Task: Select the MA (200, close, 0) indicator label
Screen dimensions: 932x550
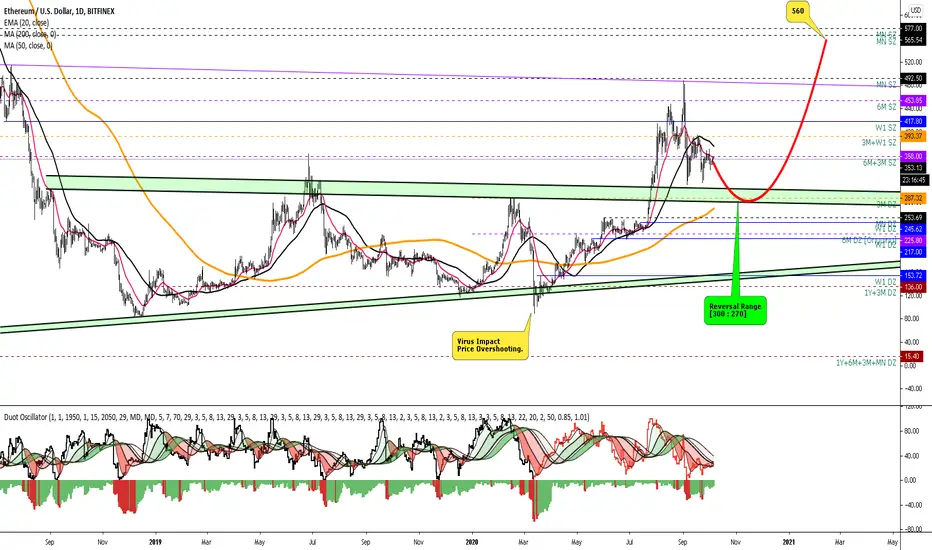Action: pos(30,34)
